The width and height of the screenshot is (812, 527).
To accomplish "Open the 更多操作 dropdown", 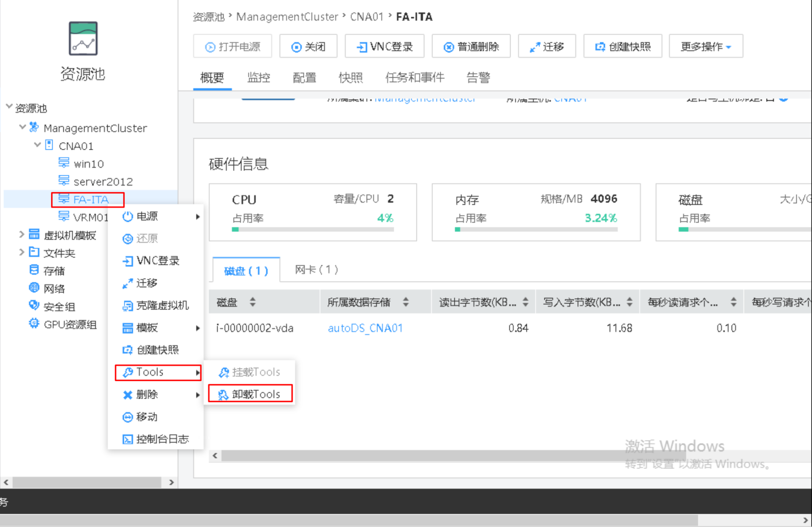I will pos(705,46).
